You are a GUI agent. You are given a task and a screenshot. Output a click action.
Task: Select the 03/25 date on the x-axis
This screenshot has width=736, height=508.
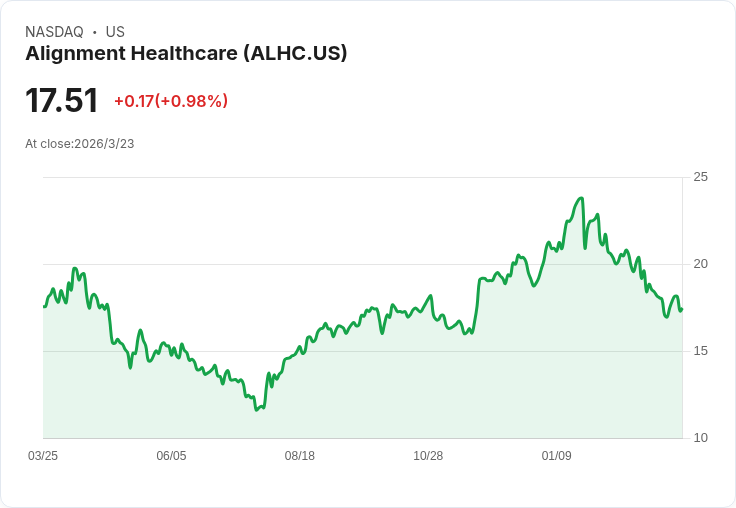tap(43, 456)
